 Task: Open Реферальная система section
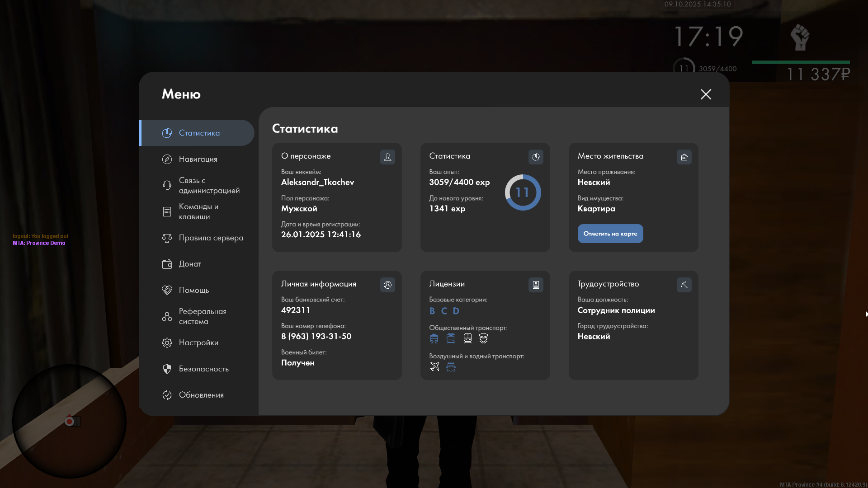202,316
